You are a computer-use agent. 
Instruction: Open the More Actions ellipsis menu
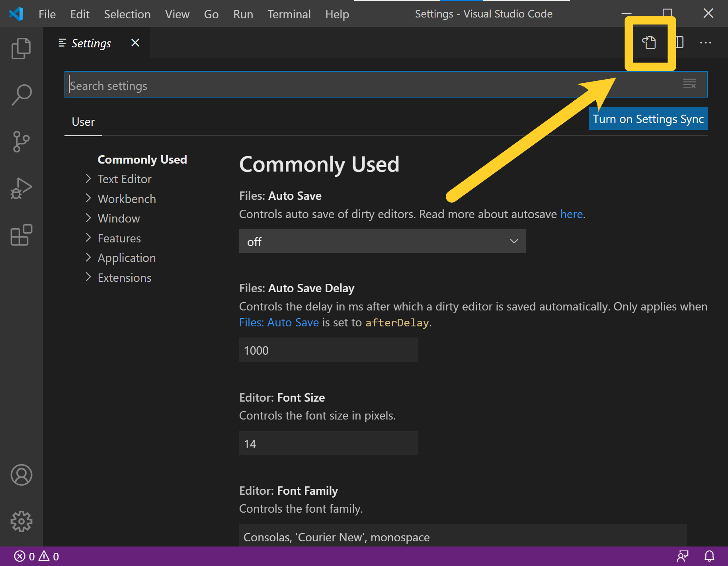pyautogui.click(x=706, y=43)
